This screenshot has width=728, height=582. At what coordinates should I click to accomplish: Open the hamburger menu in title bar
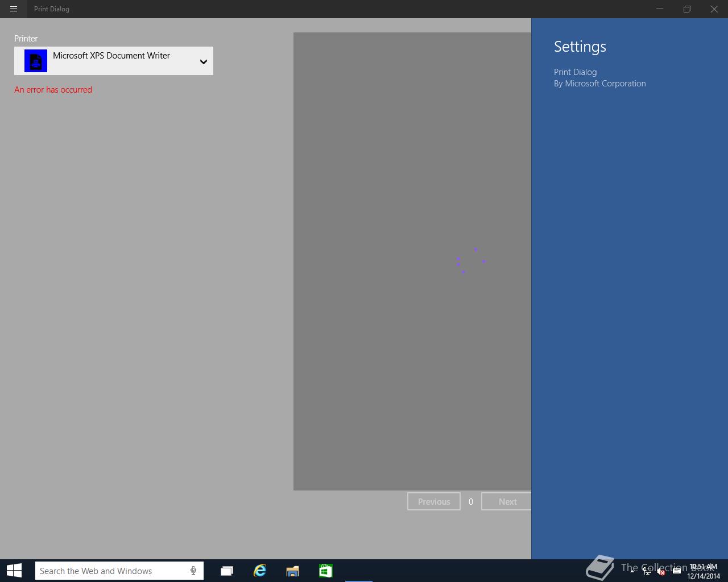pyautogui.click(x=14, y=9)
